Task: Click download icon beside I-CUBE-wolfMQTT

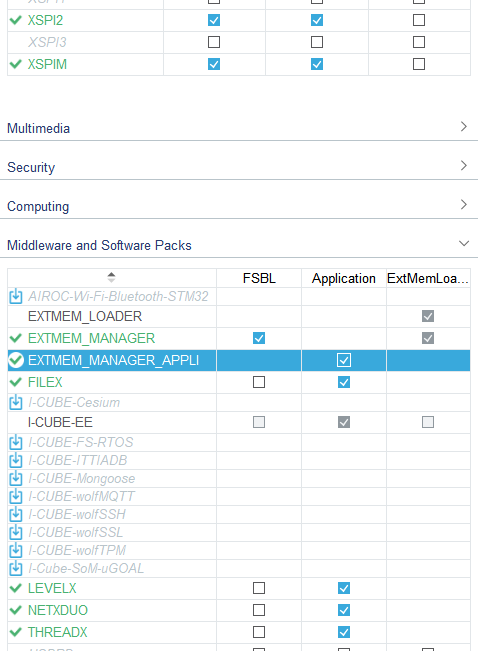Action: click(x=16, y=496)
